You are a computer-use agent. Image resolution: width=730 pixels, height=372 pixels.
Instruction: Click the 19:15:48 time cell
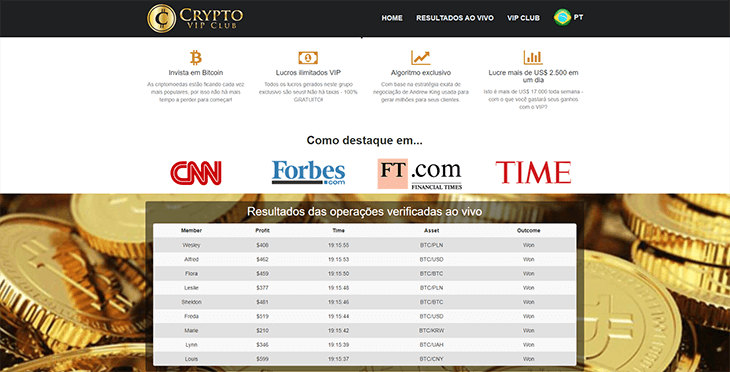(x=338, y=288)
